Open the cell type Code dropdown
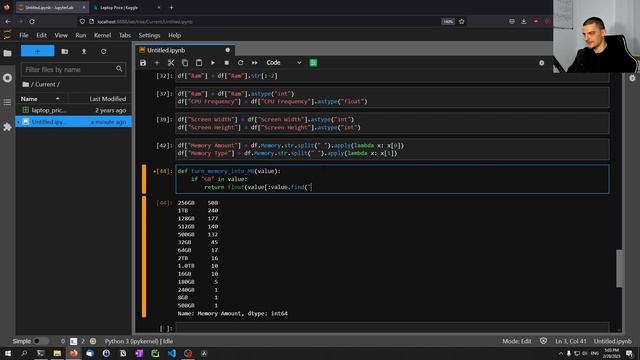The image size is (640, 360). pos(284,63)
